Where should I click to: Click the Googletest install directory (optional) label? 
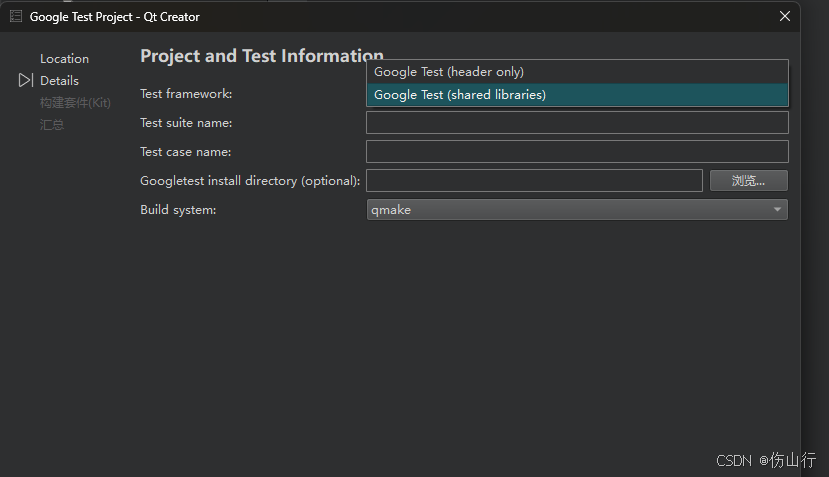coord(250,181)
